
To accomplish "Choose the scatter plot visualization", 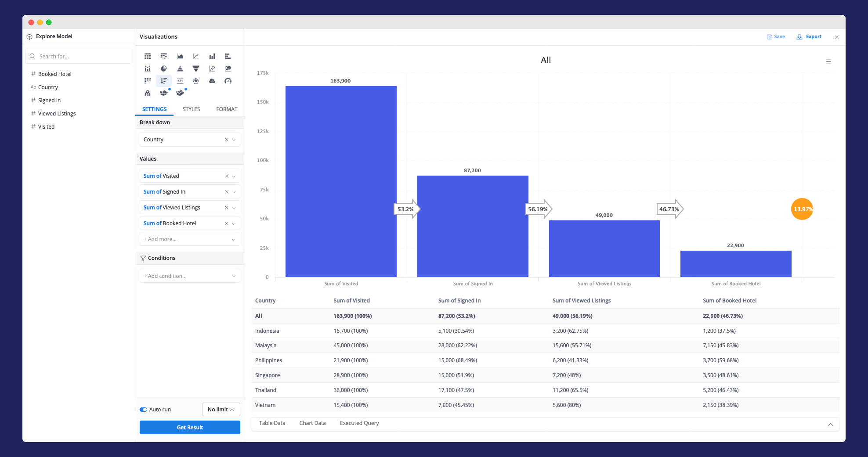I will click(212, 68).
